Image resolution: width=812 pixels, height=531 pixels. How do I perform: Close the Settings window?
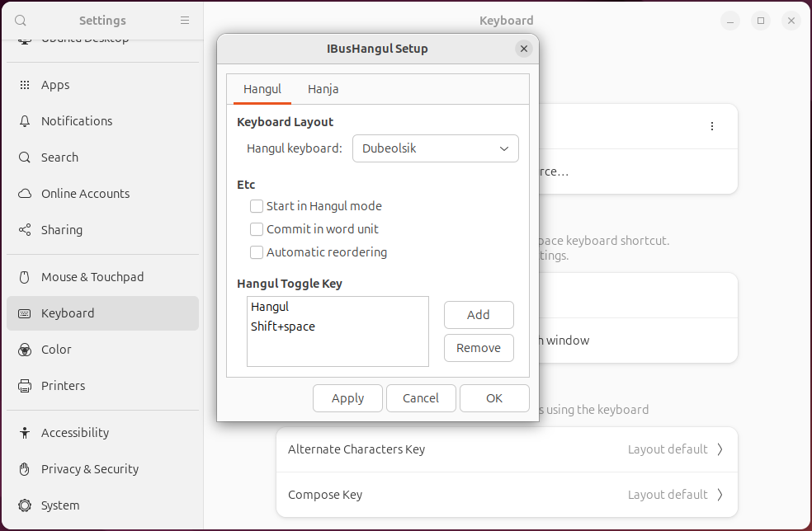pyautogui.click(x=791, y=21)
